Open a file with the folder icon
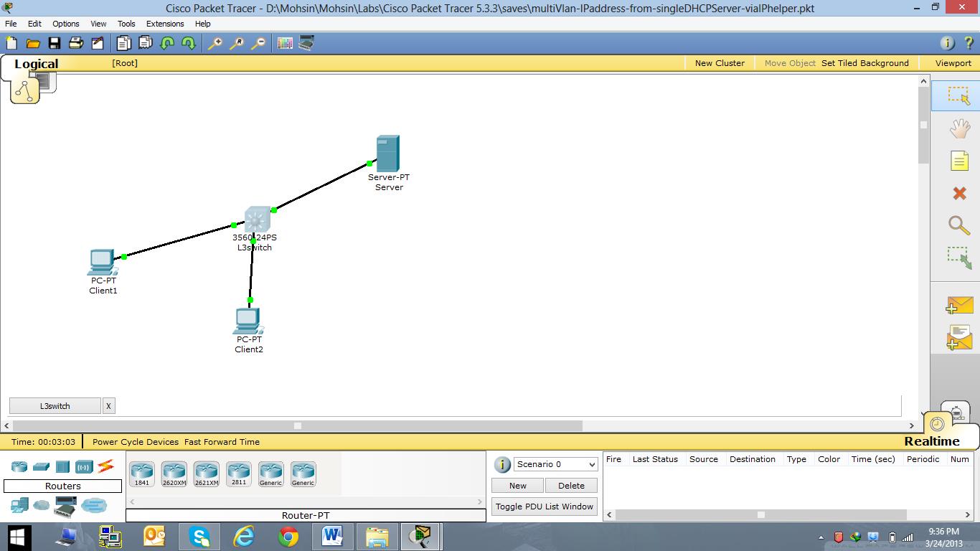This screenshot has width=980, height=551. coord(32,43)
